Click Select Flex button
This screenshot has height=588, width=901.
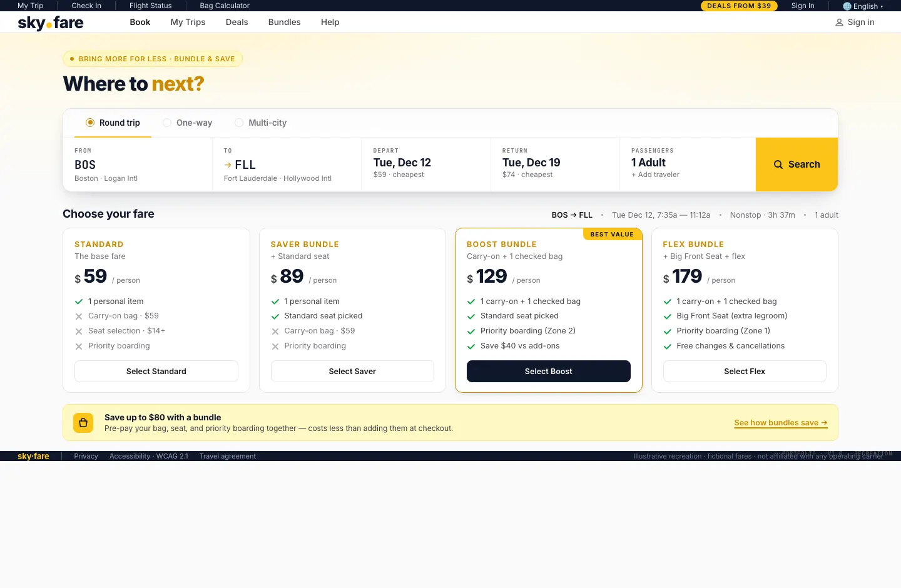(x=745, y=372)
